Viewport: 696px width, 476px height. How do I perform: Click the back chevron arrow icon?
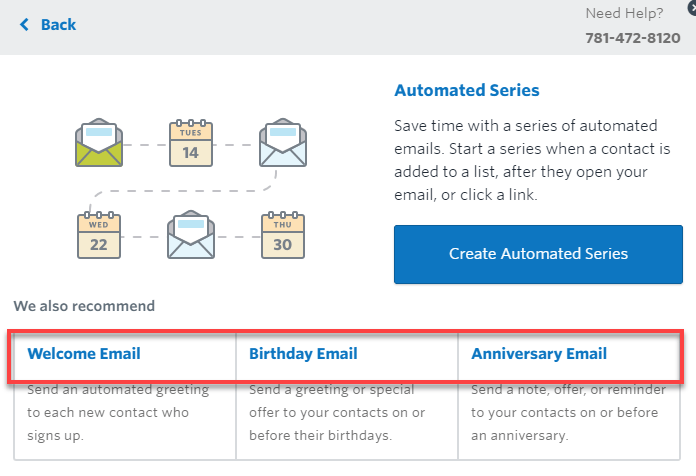point(24,24)
